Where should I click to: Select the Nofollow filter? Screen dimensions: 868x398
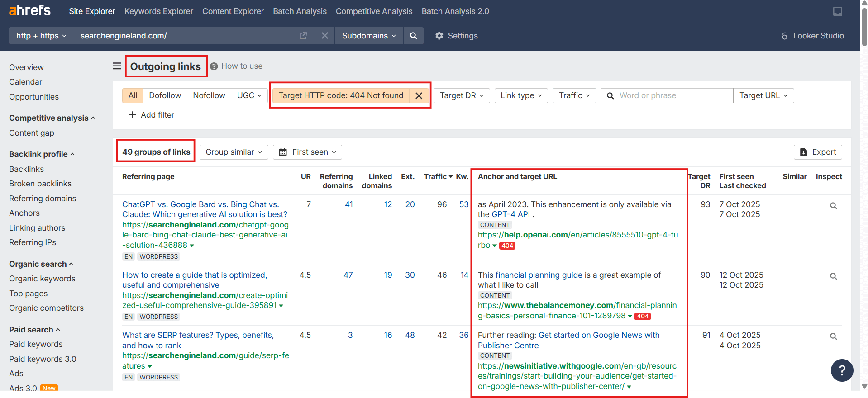pyautogui.click(x=209, y=95)
